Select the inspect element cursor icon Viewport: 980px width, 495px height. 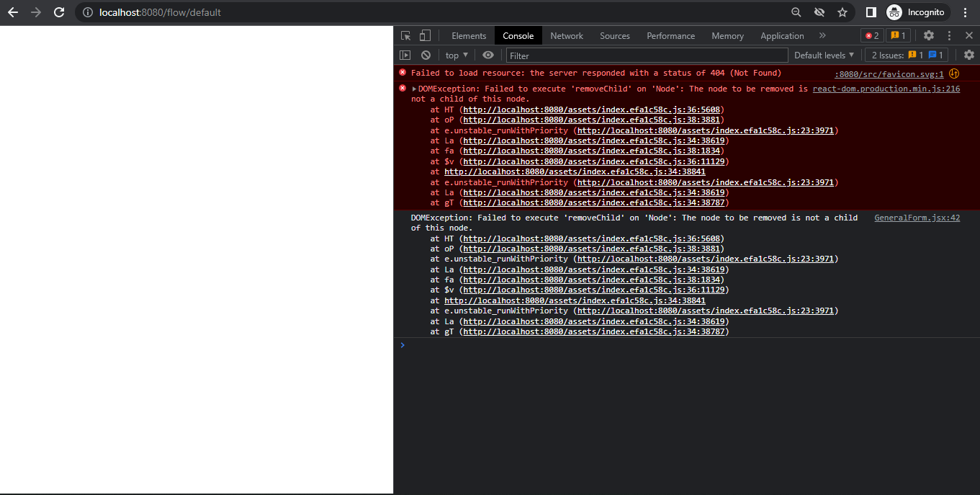pyautogui.click(x=405, y=35)
